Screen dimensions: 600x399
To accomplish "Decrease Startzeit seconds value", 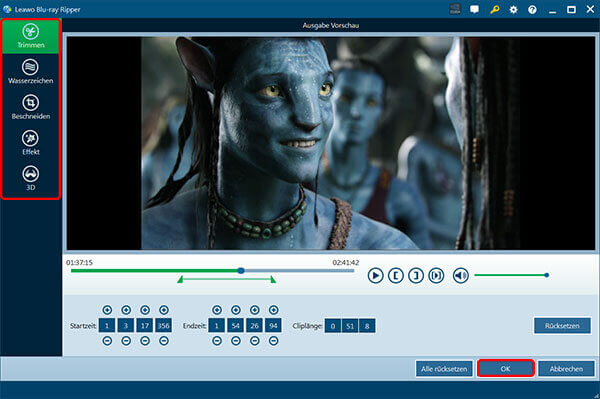I will (x=145, y=341).
